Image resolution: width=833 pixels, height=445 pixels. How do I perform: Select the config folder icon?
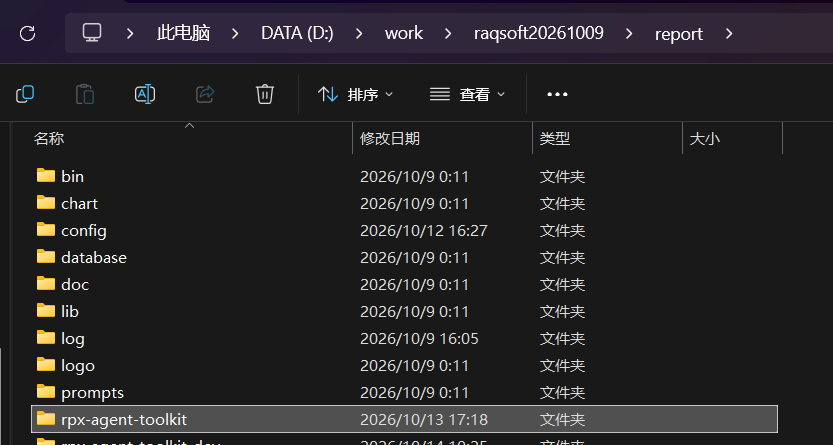tap(46, 229)
